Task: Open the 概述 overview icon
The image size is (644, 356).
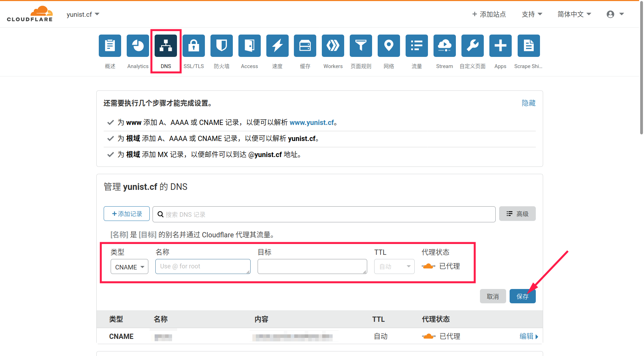Action: tap(110, 46)
